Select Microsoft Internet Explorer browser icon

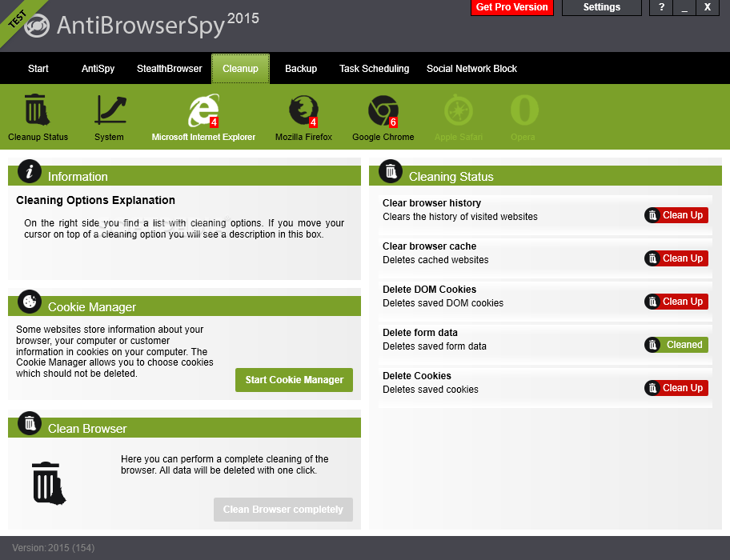(203, 110)
